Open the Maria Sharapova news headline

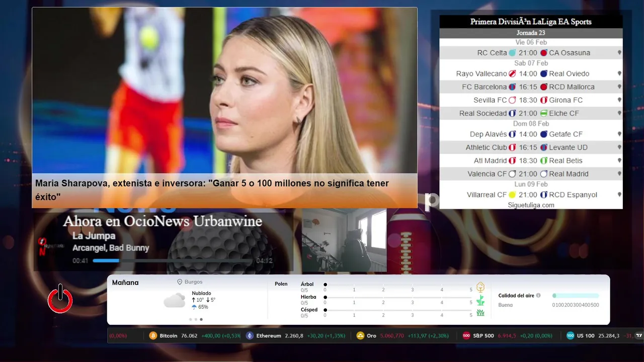212,190
